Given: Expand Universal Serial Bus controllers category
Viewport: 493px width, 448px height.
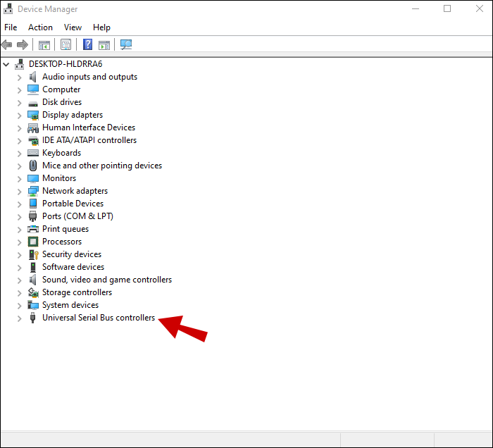Looking at the screenshot, I should coord(19,318).
